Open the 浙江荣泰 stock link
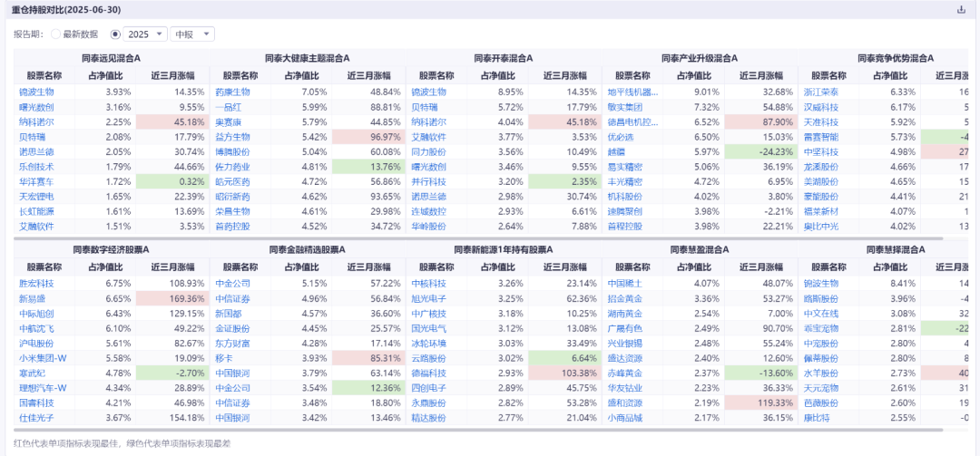 coord(821,92)
